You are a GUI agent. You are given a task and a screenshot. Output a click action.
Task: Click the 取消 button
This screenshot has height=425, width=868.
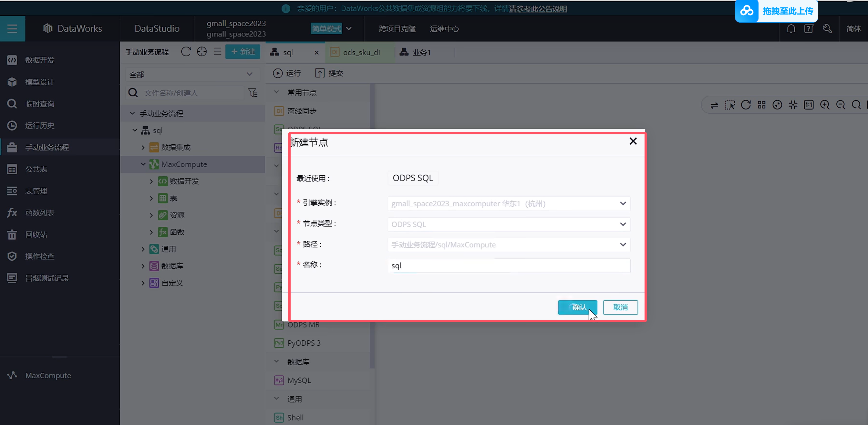click(620, 307)
